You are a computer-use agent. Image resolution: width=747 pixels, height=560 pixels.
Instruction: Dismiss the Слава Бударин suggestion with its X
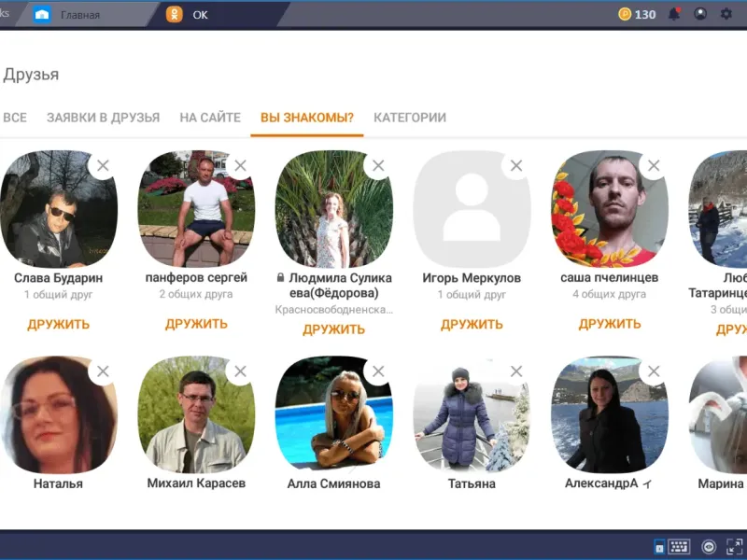103,166
